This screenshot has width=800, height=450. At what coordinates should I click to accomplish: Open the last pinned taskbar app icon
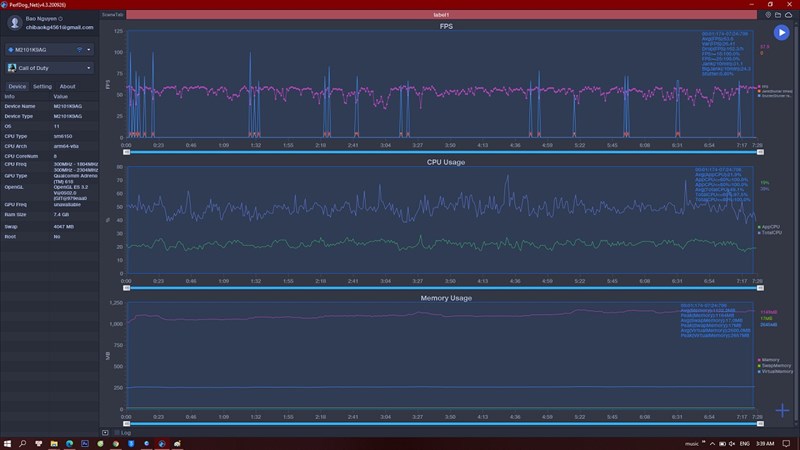coord(177,443)
